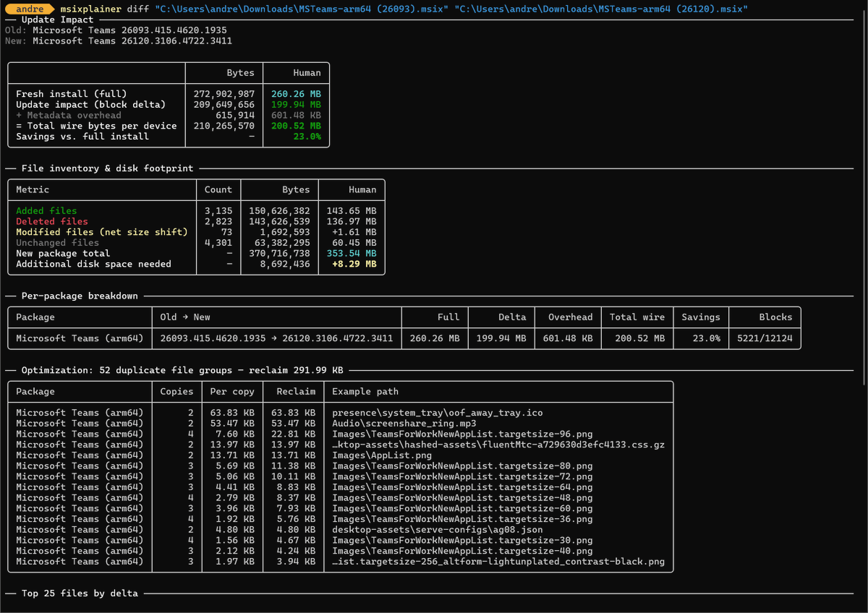
Task: Click the "Update Impact" section heading
Action: [x=57, y=20]
